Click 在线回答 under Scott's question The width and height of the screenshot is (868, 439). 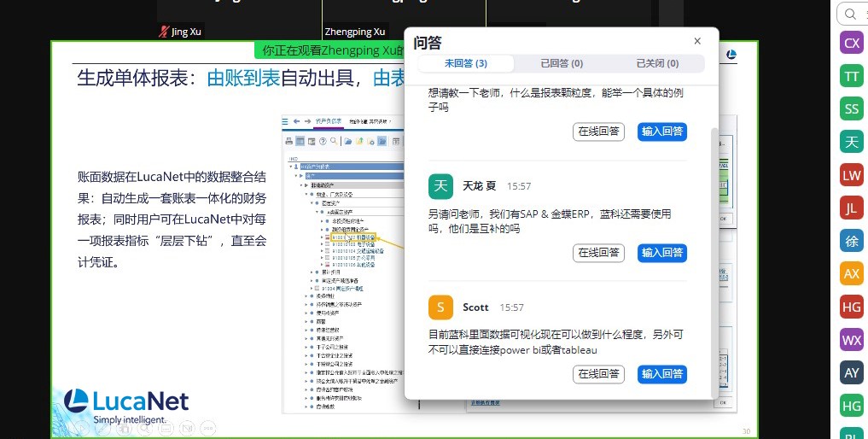click(x=598, y=374)
